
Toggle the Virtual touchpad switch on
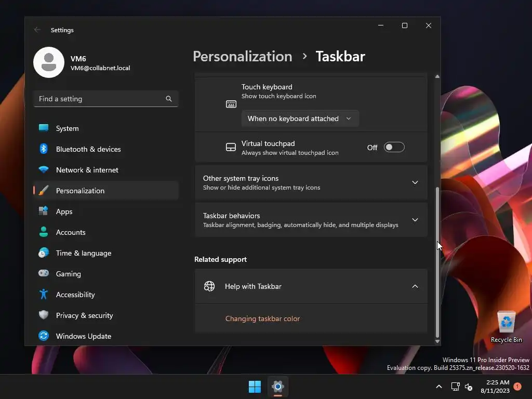[394, 147]
